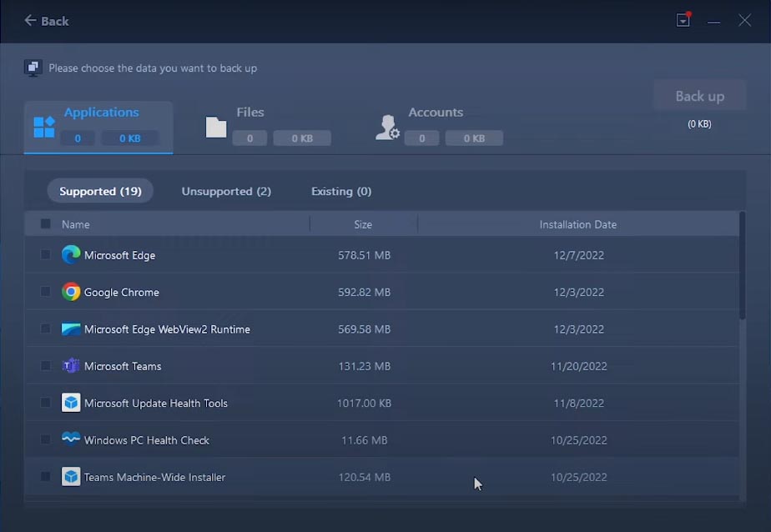Click the 569.58 MB size value

click(x=365, y=329)
